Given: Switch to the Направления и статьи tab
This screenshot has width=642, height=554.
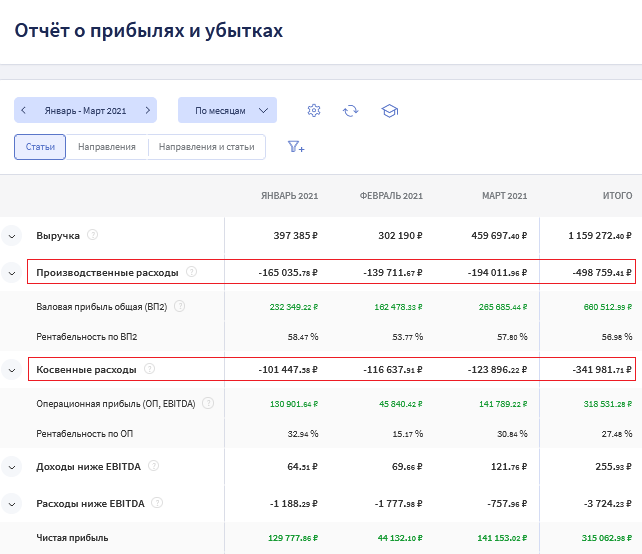Looking at the screenshot, I should click(x=207, y=147).
